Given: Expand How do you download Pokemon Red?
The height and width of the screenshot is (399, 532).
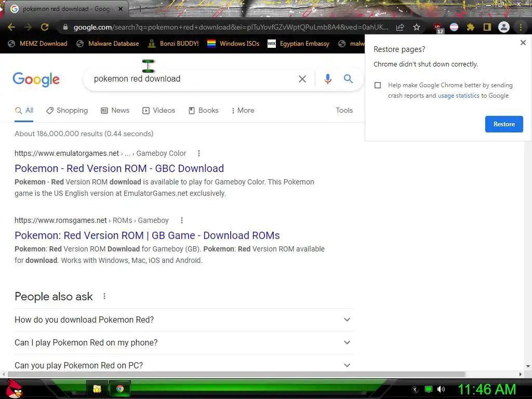Looking at the screenshot, I should [x=184, y=320].
